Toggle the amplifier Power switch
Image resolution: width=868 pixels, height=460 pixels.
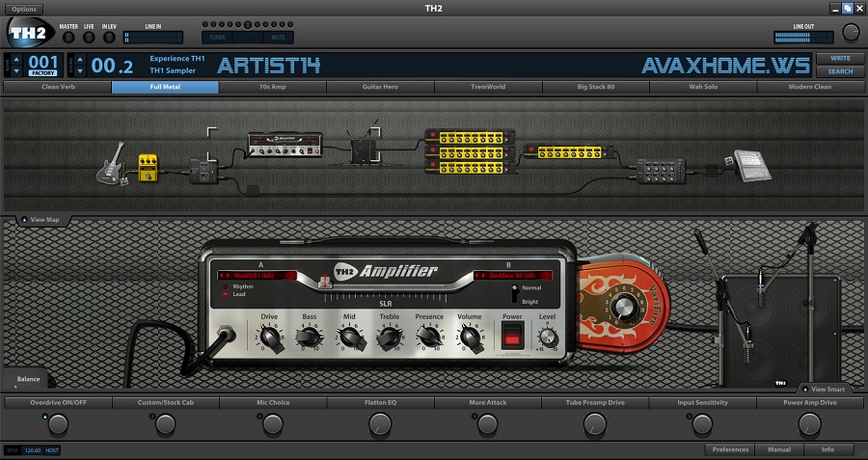pyautogui.click(x=513, y=336)
